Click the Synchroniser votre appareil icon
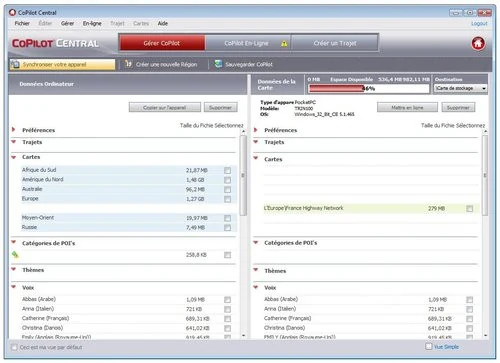The height and width of the screenshot is (363, 500). click(x=15, y=64)
